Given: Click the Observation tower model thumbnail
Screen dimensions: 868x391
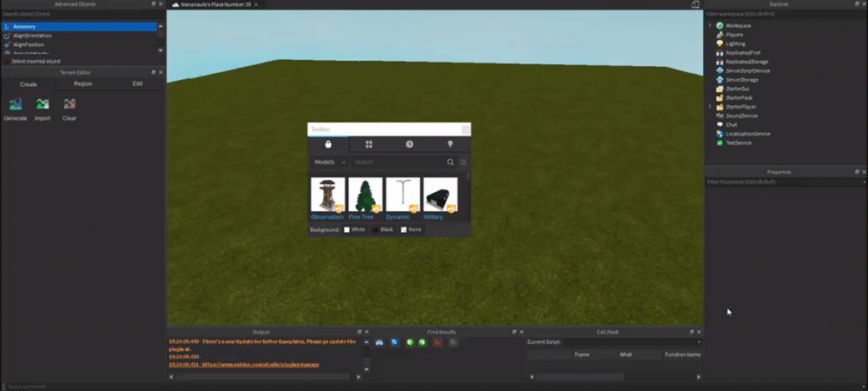Looking at the screenshot, I should (x=328, y=195).
